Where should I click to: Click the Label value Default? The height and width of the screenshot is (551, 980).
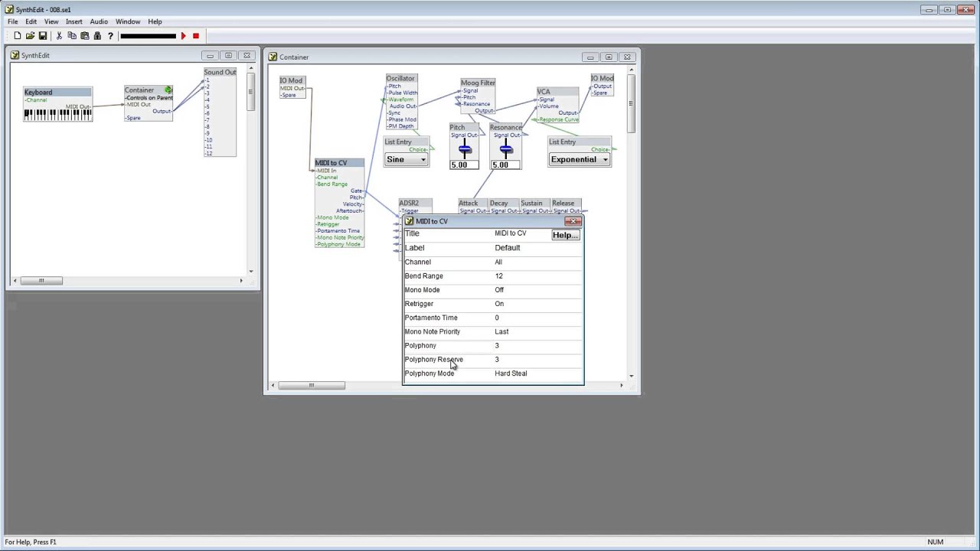pyautogui.click(x=508, y=248)
